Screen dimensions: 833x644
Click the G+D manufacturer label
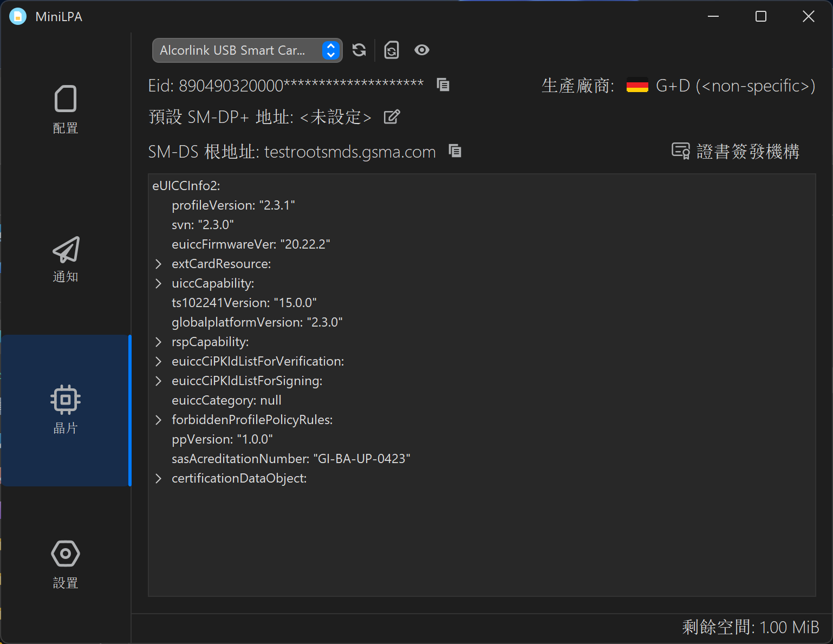click(736, 86)
